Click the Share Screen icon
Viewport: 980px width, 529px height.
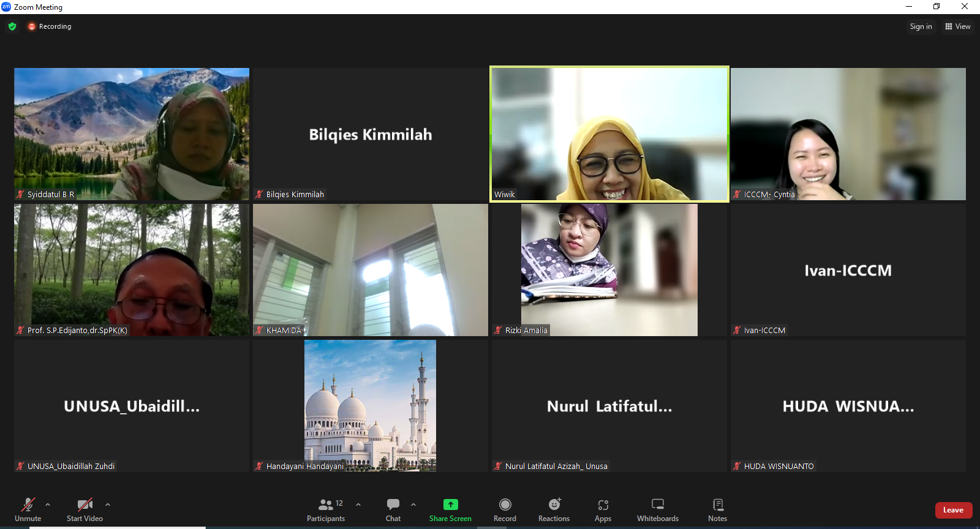450,505
